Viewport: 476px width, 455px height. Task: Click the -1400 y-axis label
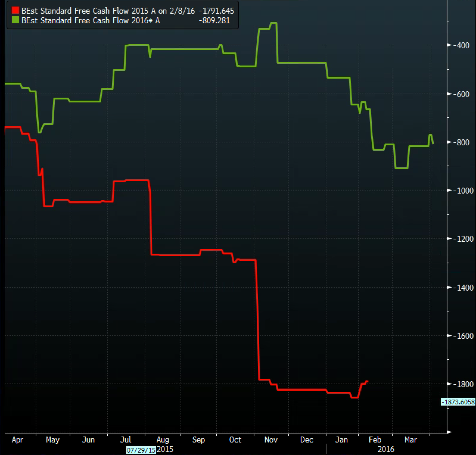pyautogui.click(x=463, y=288)
